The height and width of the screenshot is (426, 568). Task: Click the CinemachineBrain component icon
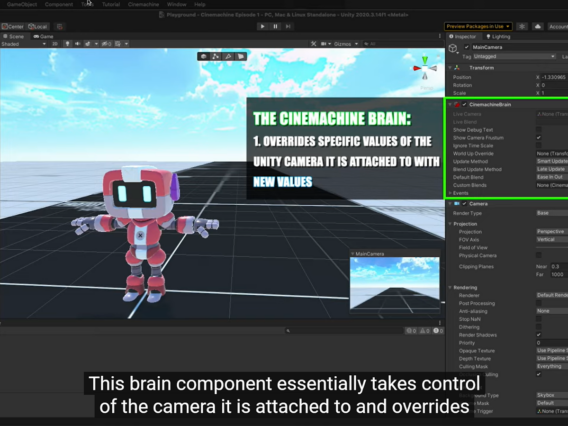(x=457, y=105)
